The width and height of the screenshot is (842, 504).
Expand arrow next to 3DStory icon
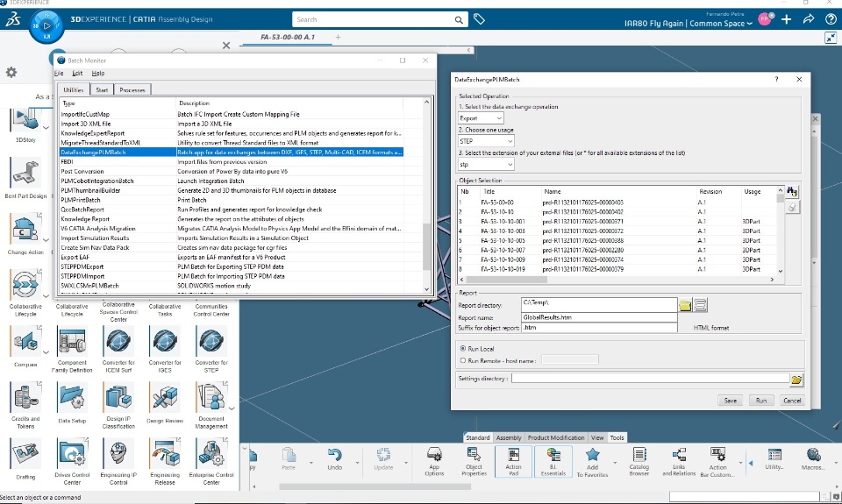click(x=46, y=128)
